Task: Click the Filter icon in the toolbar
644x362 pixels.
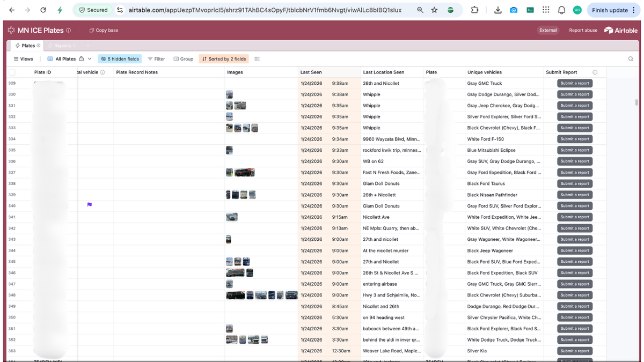Action: [150, 59]
